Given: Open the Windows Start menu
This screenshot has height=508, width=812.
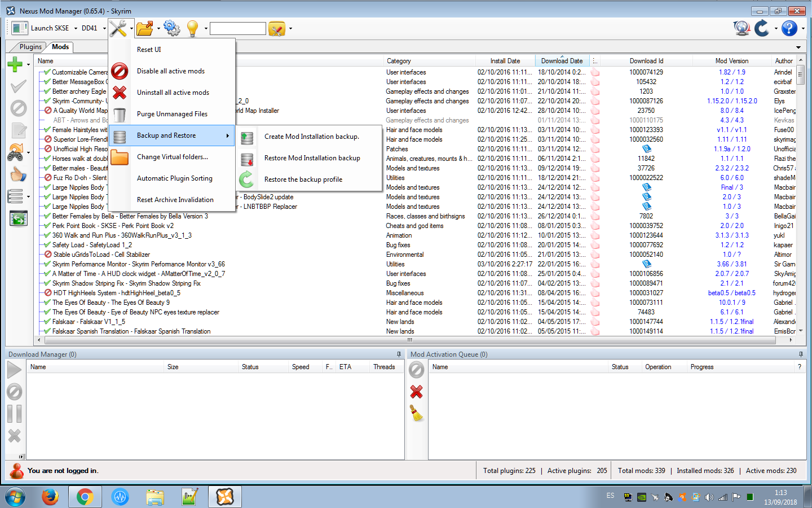Looking at the screenshot, I should coord(15,497).
